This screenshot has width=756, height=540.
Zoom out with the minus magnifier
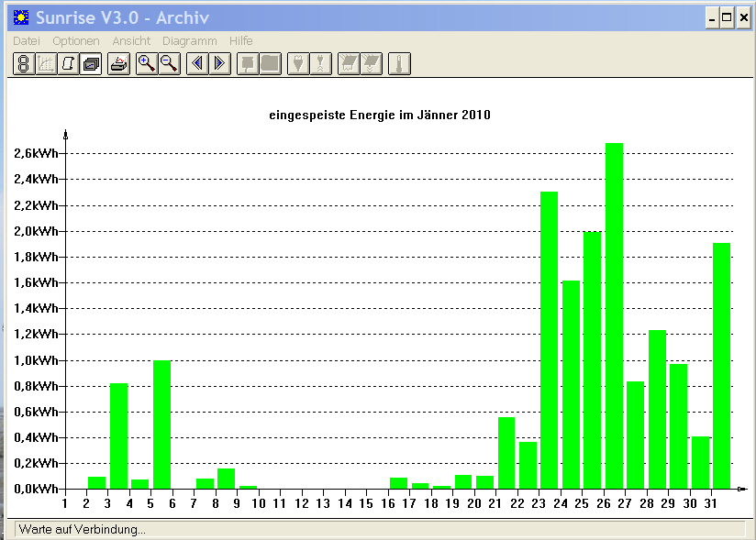click(169, 63)
